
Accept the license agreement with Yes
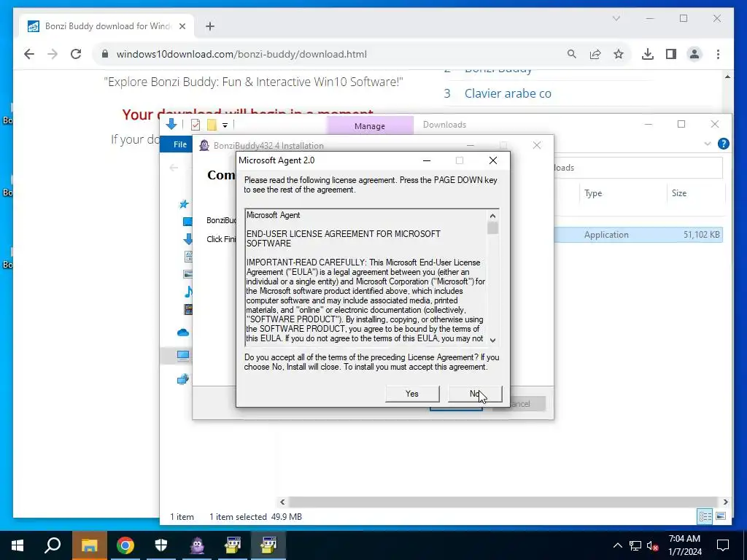[412, 394]
